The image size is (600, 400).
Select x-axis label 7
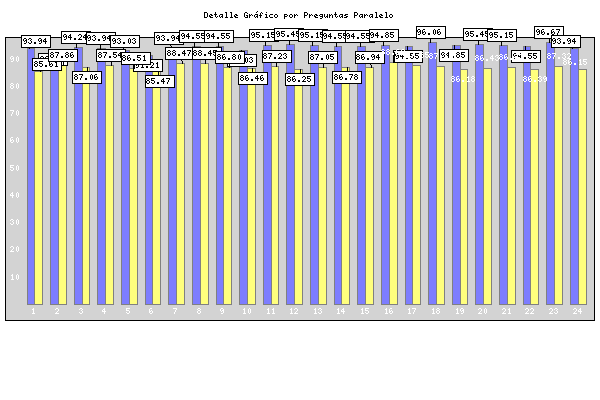click(x=175, y=311)
